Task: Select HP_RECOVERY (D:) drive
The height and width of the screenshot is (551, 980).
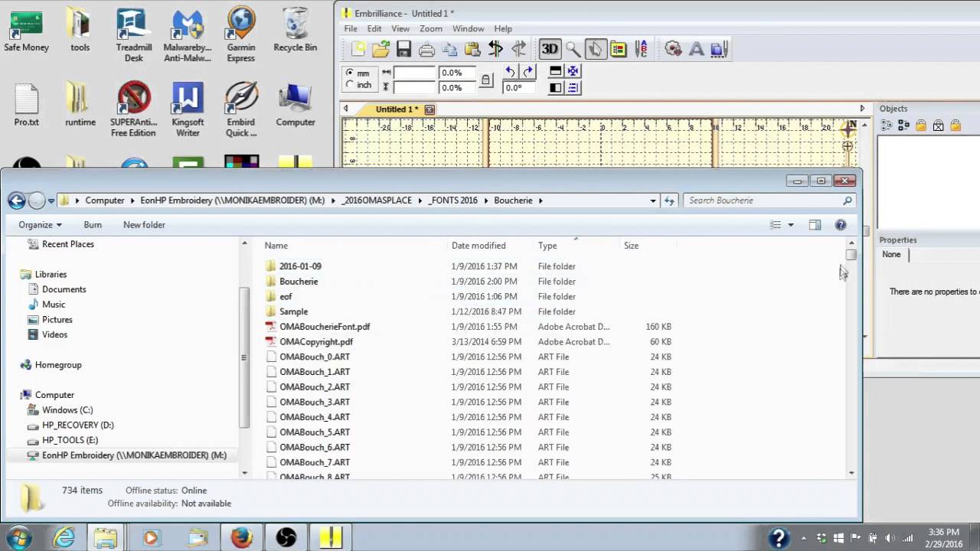Action: [78, 425]
